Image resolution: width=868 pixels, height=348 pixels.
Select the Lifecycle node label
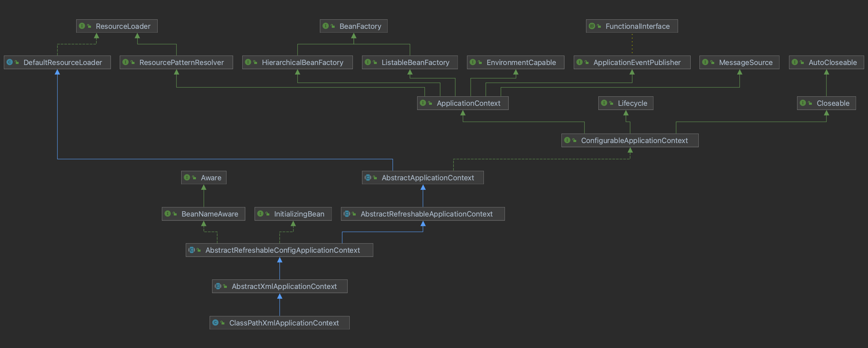pyautogui.click(x=632, y=103)
